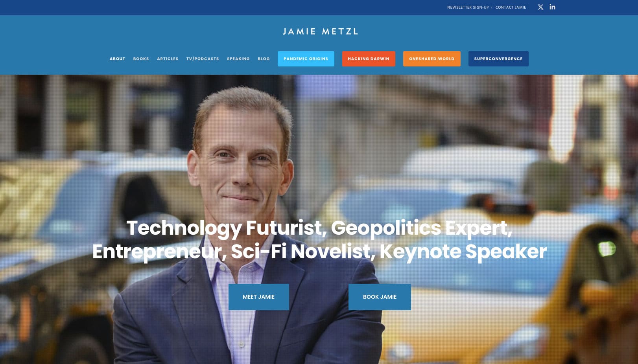The image size is (638, 364).
Task: Go to the Books menu item
Action: [x=141, y=59]
